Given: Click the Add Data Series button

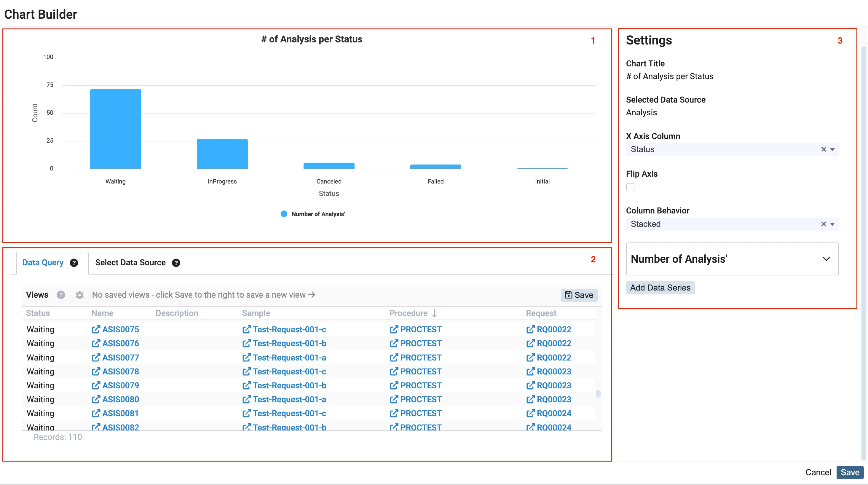Looking at the screenshot, I should tap(660, 288).
